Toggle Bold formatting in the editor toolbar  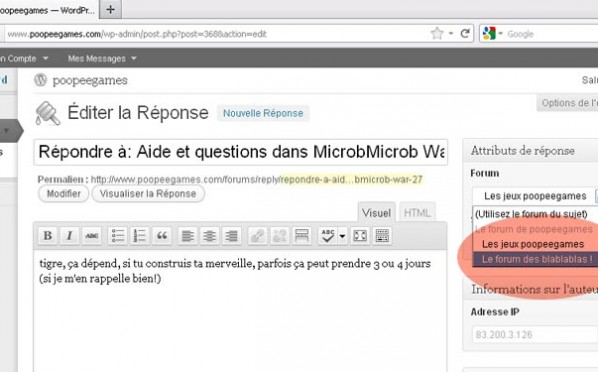click(48, 236)
